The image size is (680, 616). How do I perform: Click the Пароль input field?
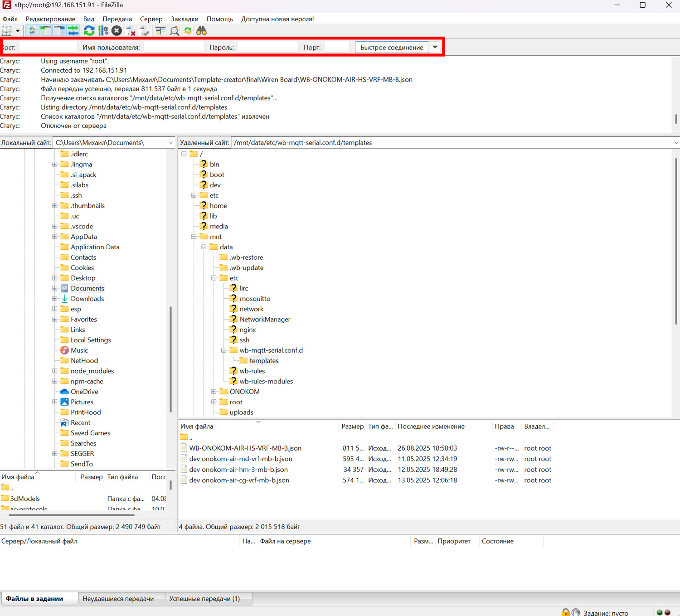coord(267,47)
